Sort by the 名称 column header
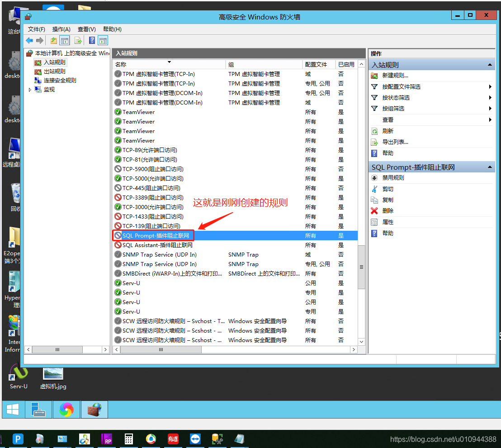 (x=169, y=65)
